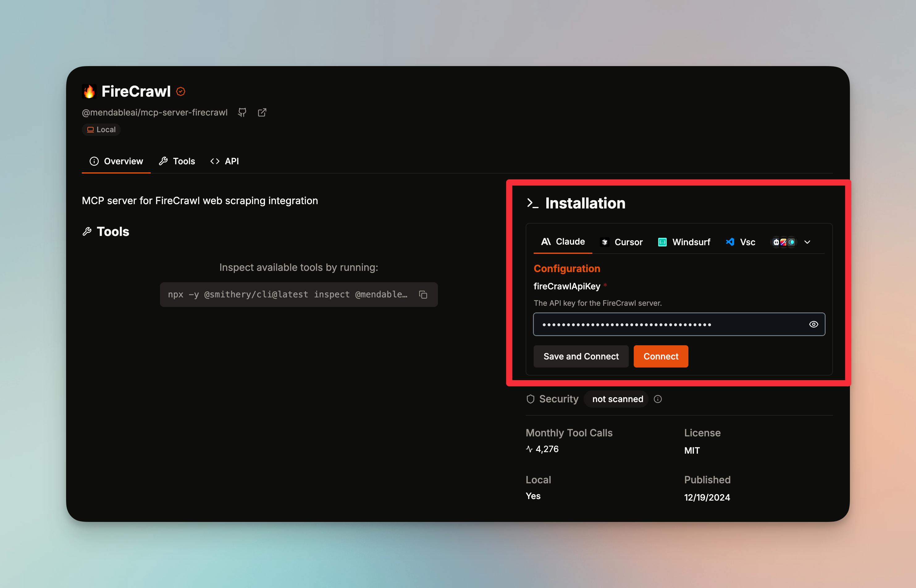Show the API key with eye icon

point(814,324)
